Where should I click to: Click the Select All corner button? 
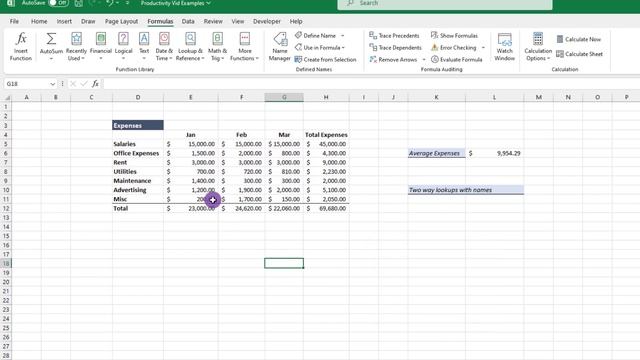click(6, 98)
